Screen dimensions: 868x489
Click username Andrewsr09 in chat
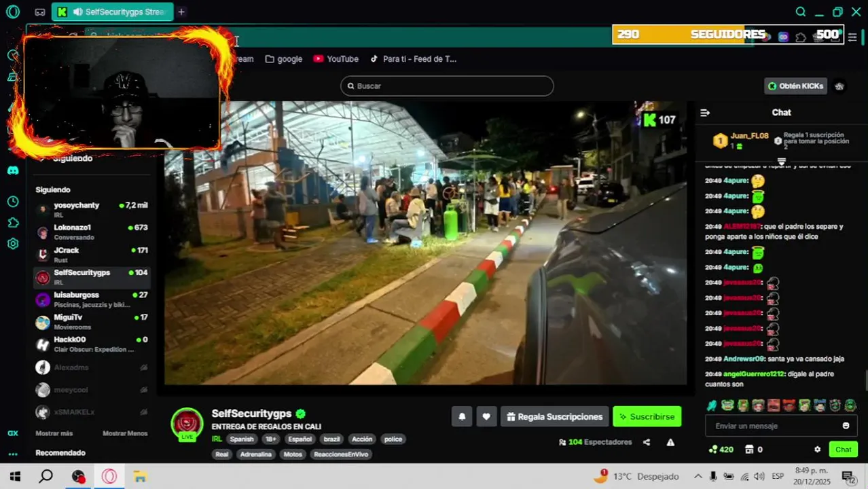[x=744, y=359]
